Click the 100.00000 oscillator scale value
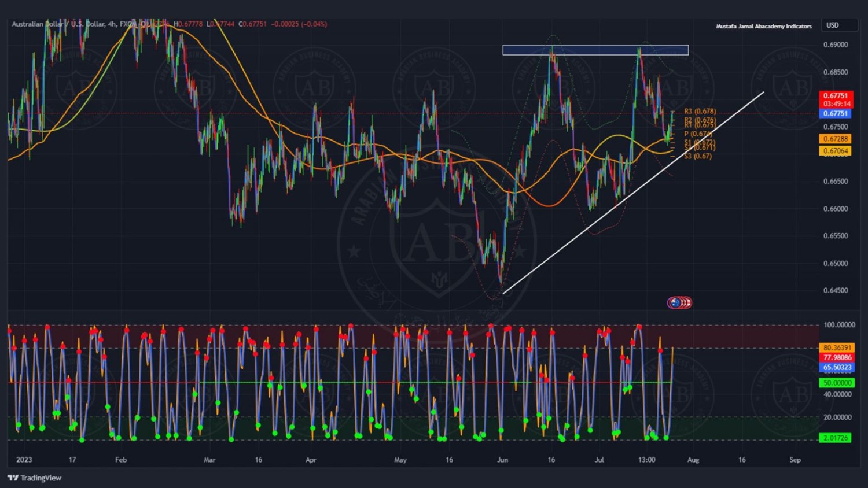 (839, 325)
